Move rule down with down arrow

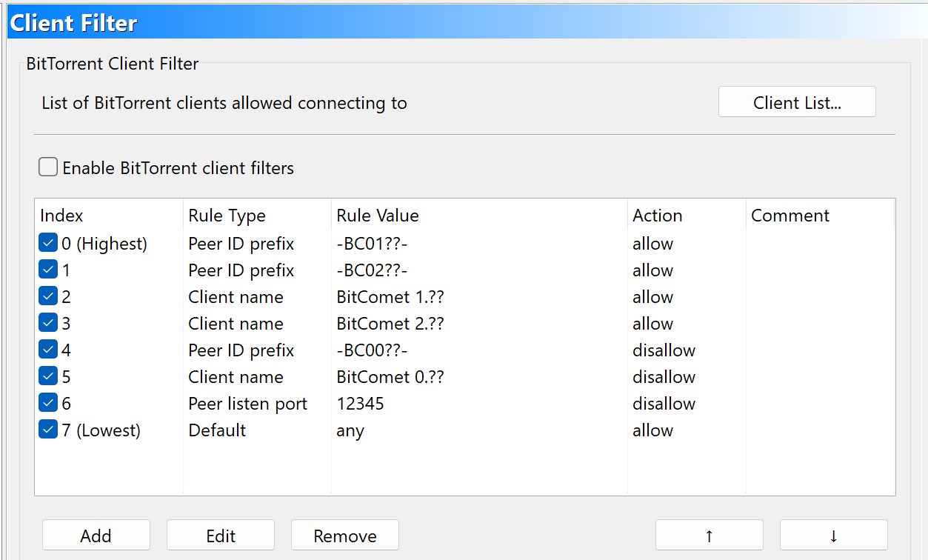834,536
